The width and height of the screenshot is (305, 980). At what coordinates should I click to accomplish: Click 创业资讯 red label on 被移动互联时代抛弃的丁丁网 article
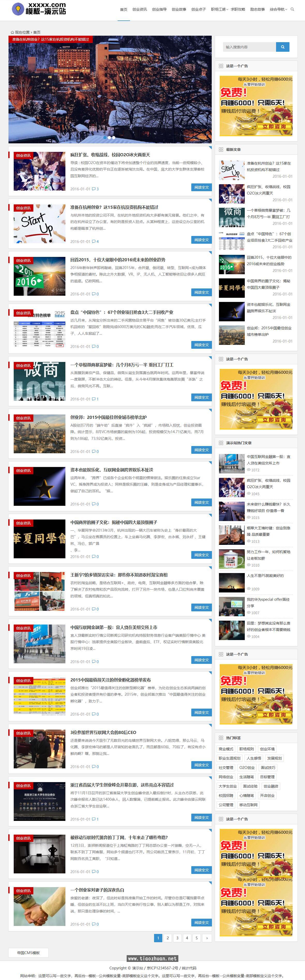tap(23, 838)
